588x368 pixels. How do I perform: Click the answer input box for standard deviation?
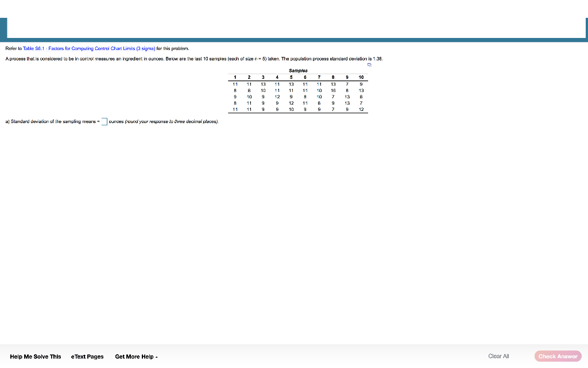(104, 121)
